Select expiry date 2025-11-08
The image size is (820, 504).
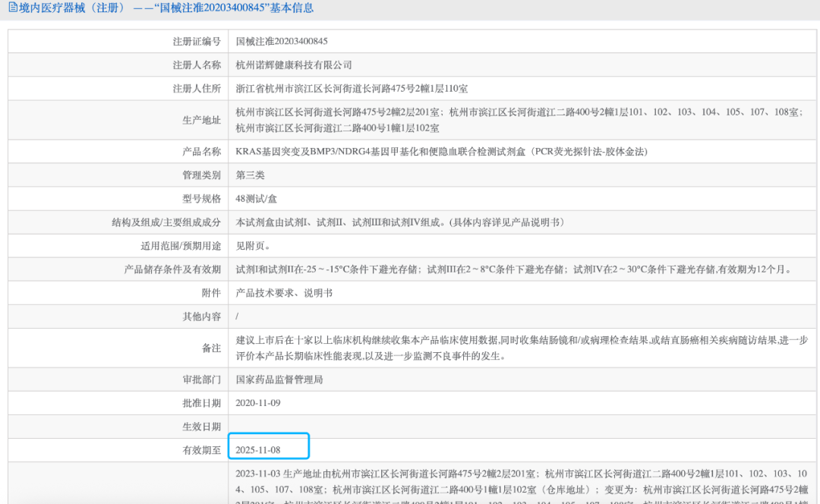[258, 450]
